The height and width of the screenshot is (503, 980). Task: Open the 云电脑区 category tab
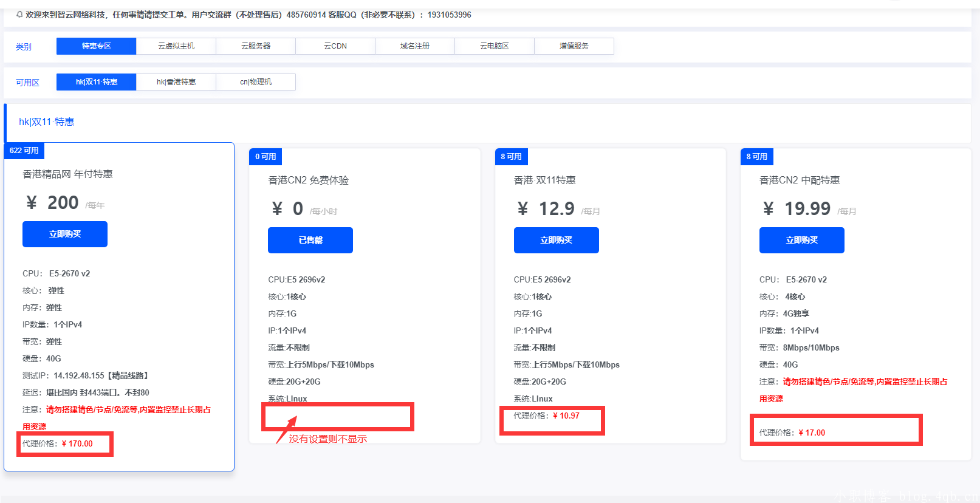(x=495, y=46)
